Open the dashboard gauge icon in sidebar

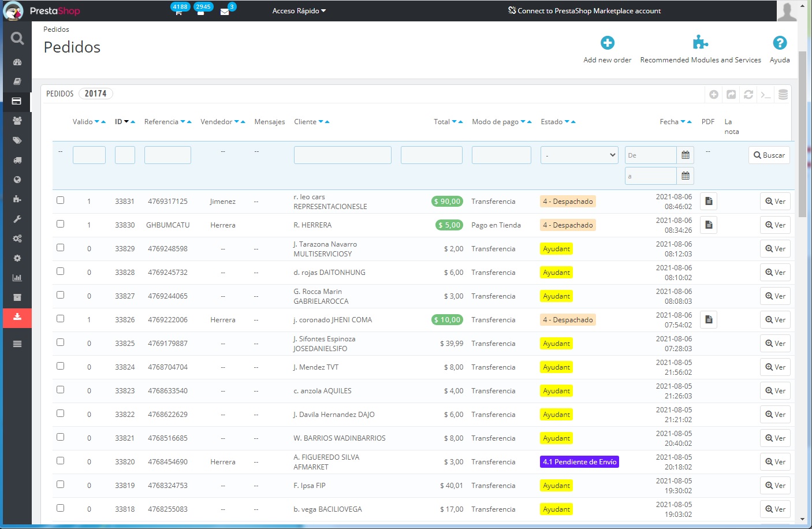pos(17,62)
